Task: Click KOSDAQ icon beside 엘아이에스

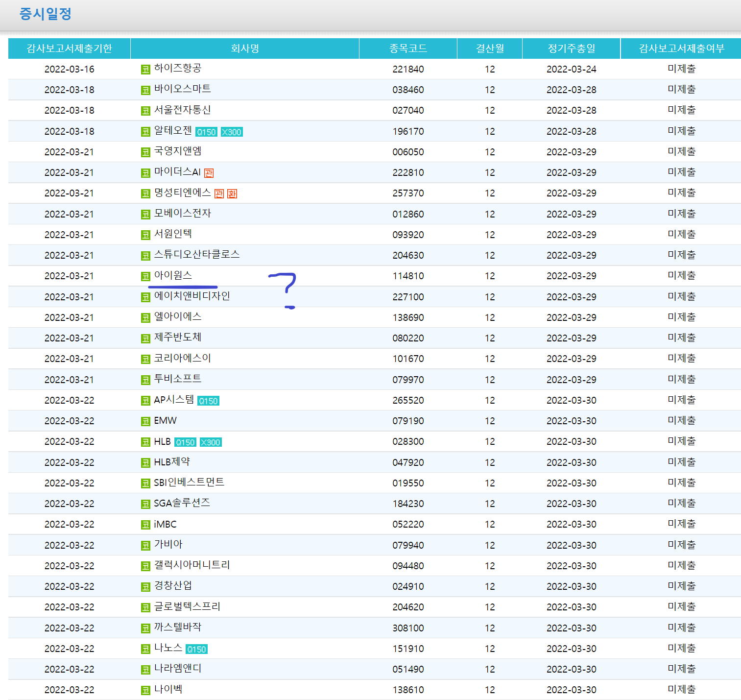Action: (x=145, y=318)
